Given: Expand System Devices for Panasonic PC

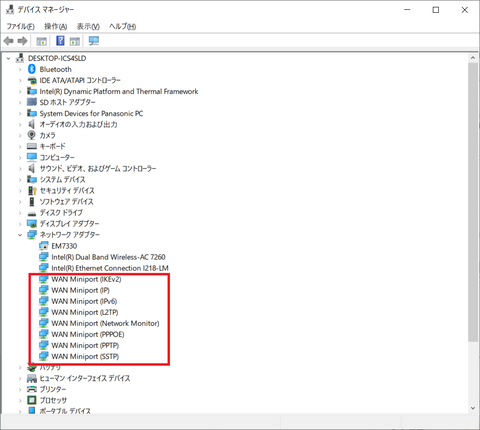Looking at the screenshot, I should pyautogui.click(x=20, y=113).
